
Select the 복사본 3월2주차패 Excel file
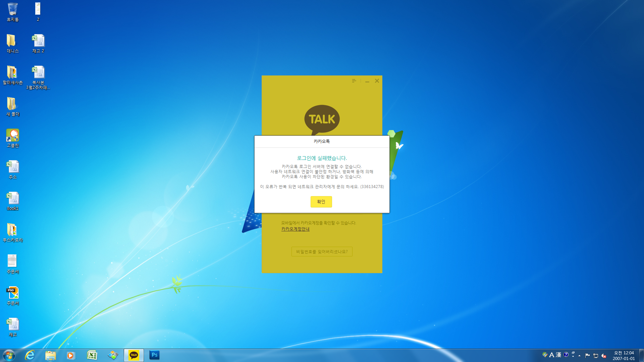[38, 78]
